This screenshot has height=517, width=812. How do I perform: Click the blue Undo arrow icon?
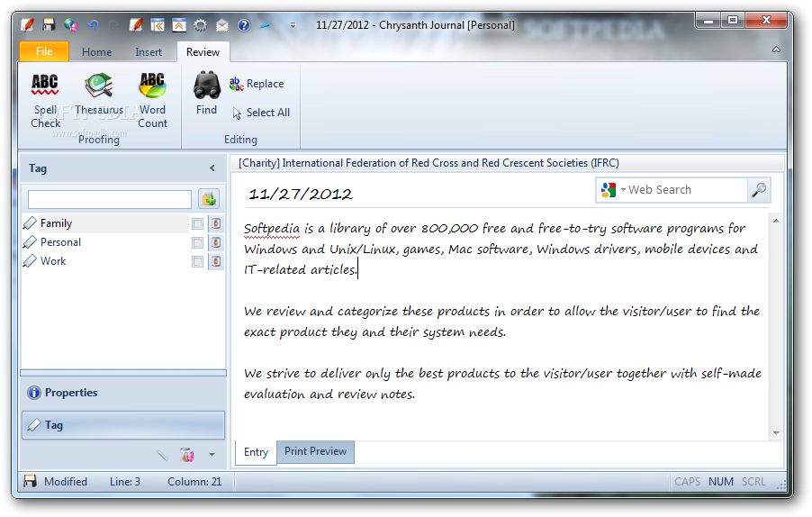(x=93, y=24)
